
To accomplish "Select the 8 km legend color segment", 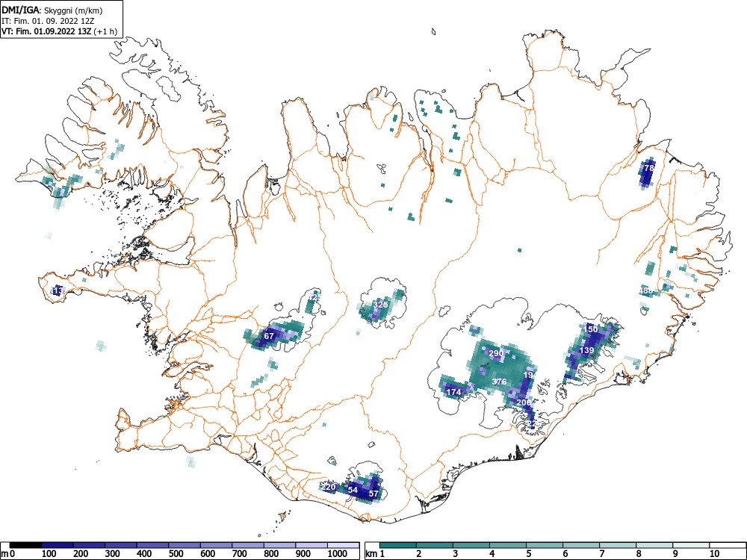I will tap(654, 544).
